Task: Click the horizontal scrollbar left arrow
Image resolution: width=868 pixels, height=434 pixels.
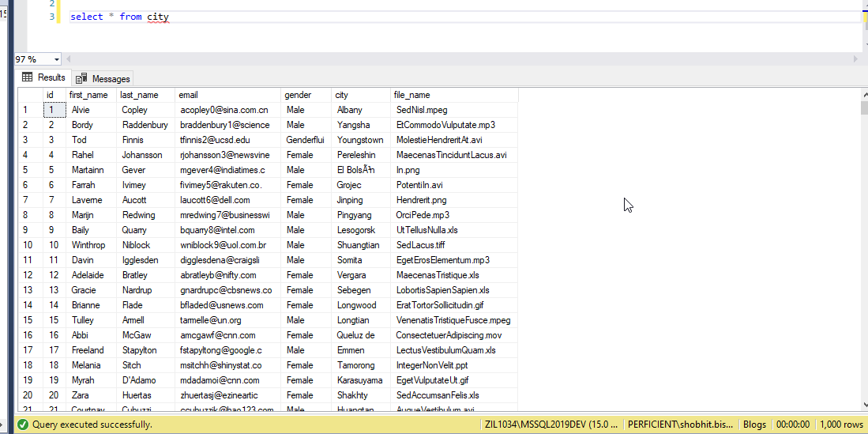Action: tap(69, 59)
